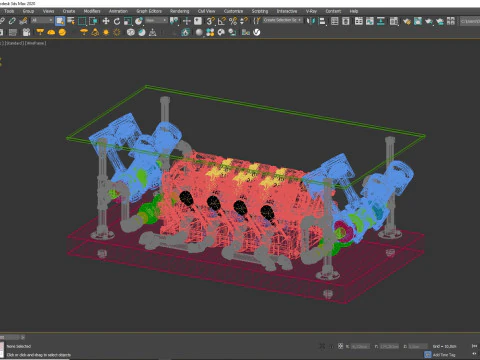
Task: Open the Autodesk A360 gallery icon
Action: pos(451,21)
